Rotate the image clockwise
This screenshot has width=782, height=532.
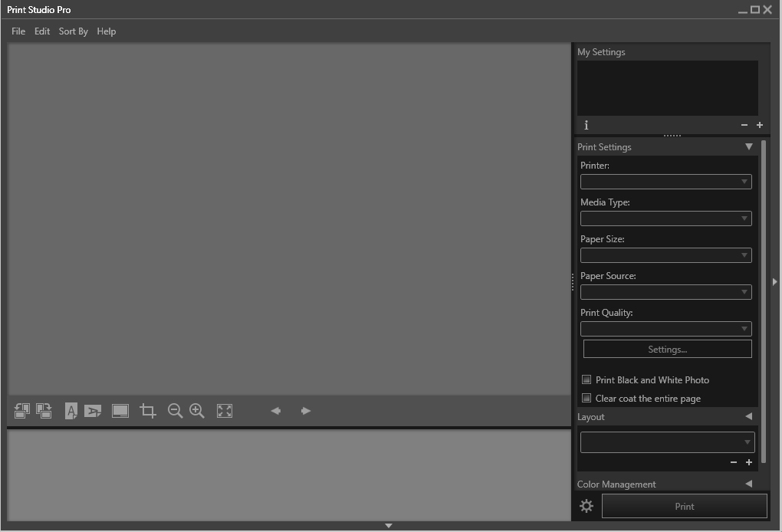[x=44, y=411]
